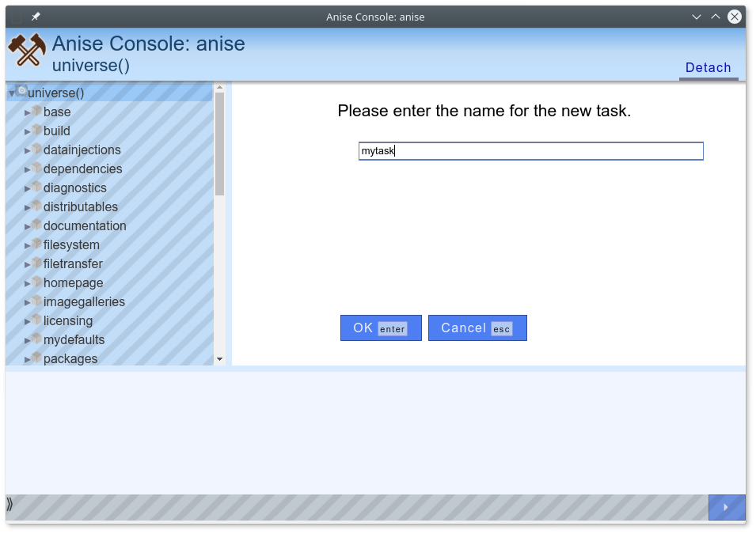Image resolution: width=756 pixels, height=534 pixels.
Task: Click the cube icon beside diagnostics
Action: click(x=37, y=187)
